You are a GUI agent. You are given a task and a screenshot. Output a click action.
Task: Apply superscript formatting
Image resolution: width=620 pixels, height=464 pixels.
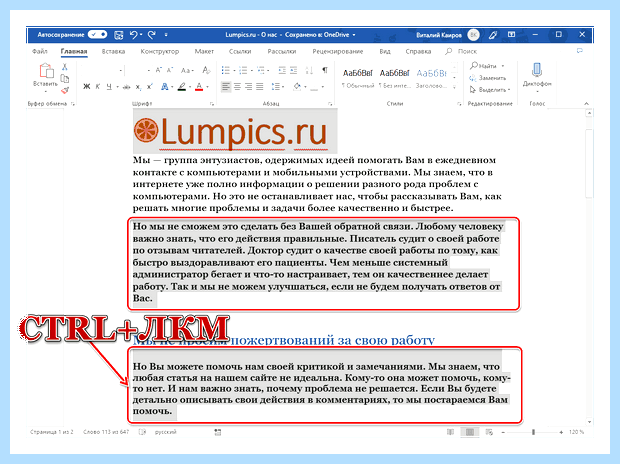(x=149, y=87)
